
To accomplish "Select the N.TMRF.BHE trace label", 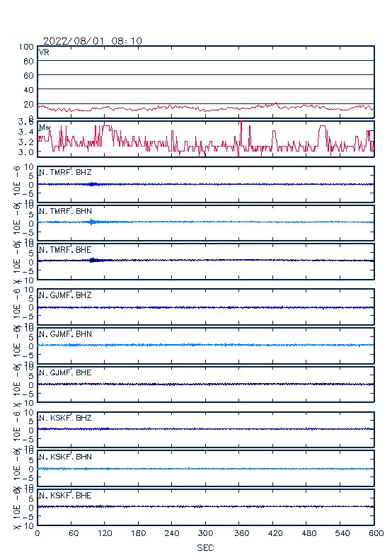I will point(65,250).
